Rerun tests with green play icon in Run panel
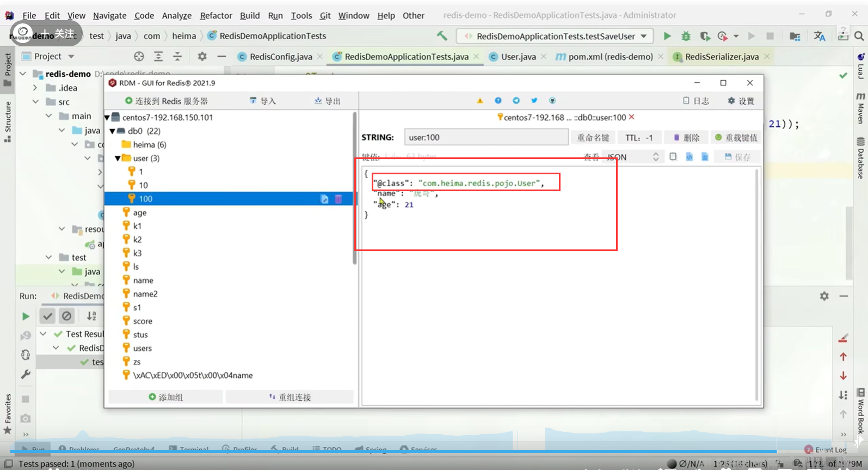This screenshot has width=868, height=470. (26, 316)
